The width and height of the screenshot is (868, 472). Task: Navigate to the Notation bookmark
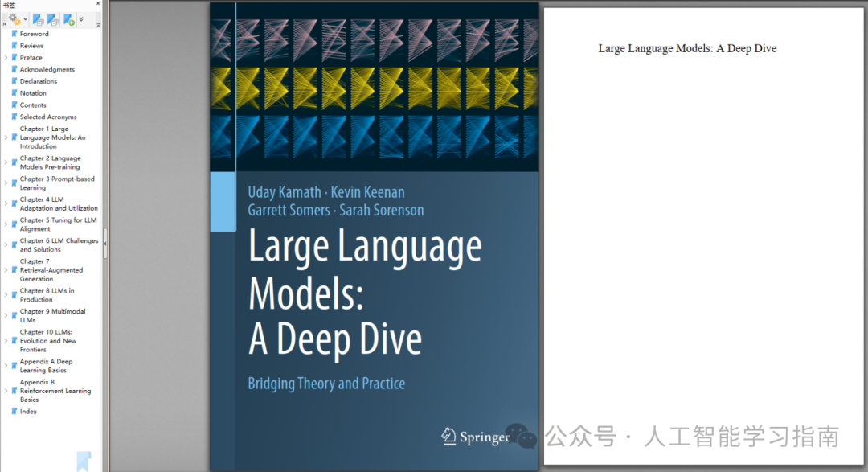point(33,93)
